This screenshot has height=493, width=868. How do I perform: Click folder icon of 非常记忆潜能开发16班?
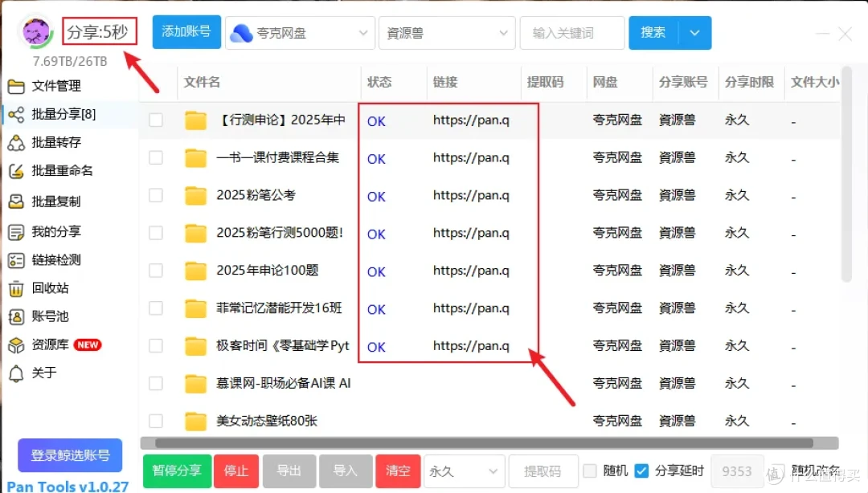click(x=195, y=308)
